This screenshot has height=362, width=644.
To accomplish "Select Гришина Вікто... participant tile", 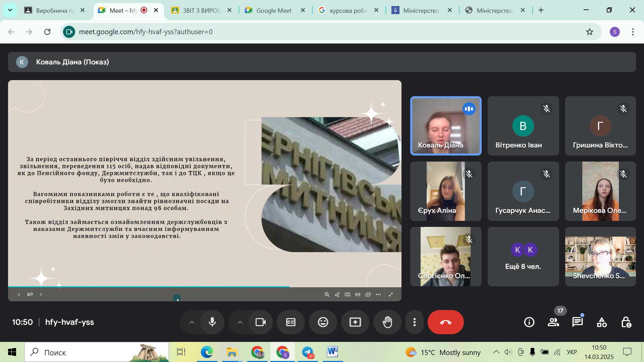I will pyautogui.click(x=600, y=126).
